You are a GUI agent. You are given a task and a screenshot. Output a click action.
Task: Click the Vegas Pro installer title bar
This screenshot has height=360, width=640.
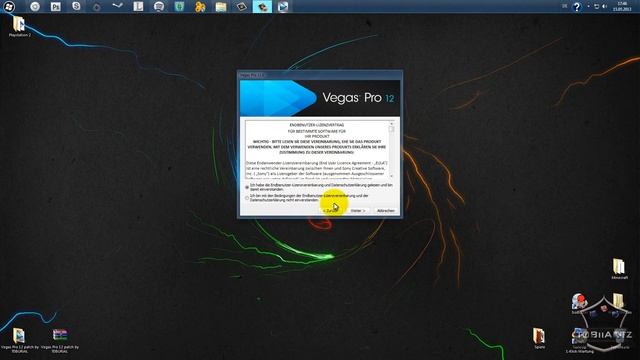[x=320, y=75]
